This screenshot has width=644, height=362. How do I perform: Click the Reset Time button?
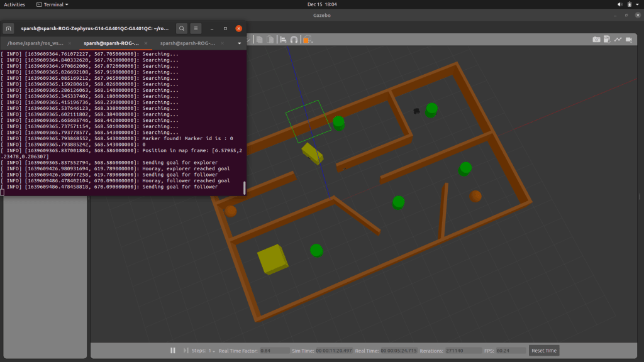[544, 350]
